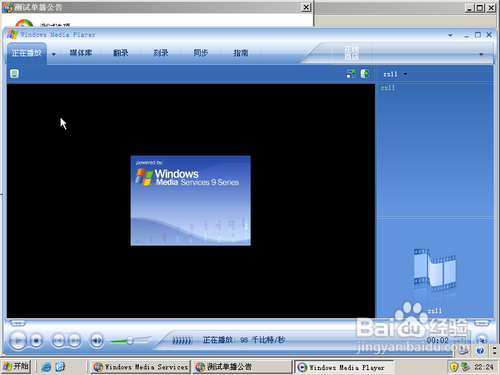Switch to the 媒体库 tab
This screenshot has height=375, width=500.
coord(81,53)
